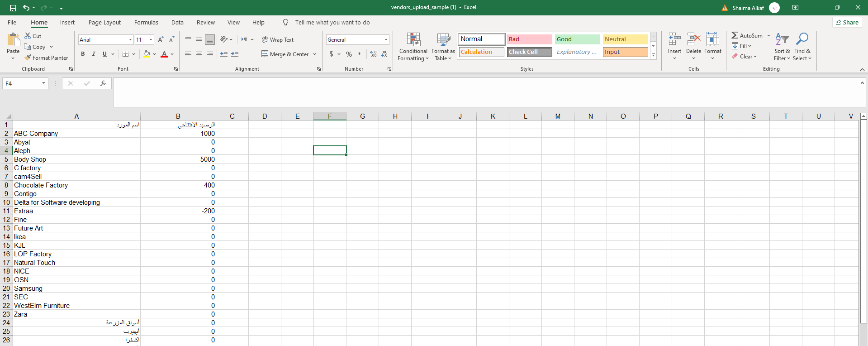Expand the Name Box dropdown arrow

(x=43, y=83)
